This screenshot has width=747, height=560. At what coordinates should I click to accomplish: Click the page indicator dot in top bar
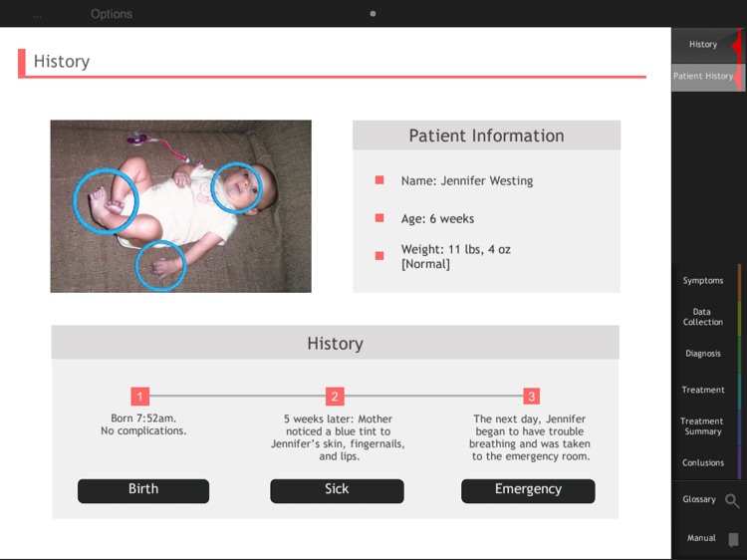[373, 14]
